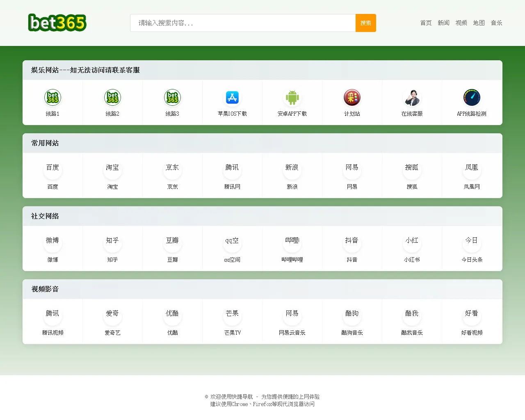Click the 建议使用Chrome、Firefox footer line
Screen dimensions: 525x420
(262, 404)
